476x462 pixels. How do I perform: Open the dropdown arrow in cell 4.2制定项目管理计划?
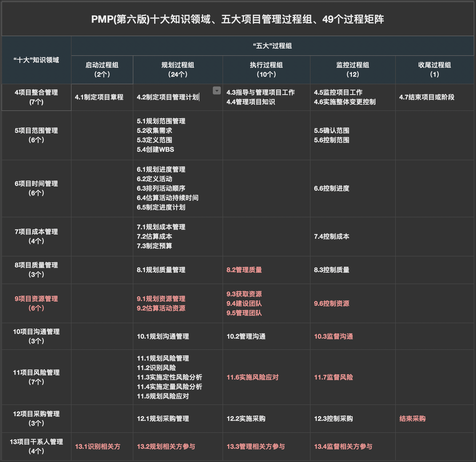point(217,90)
